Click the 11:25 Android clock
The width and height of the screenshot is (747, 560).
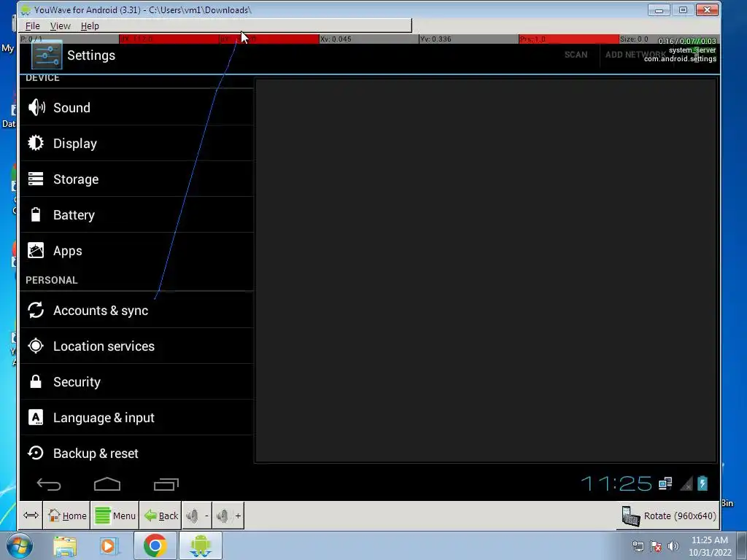click(x=616, y=484)
